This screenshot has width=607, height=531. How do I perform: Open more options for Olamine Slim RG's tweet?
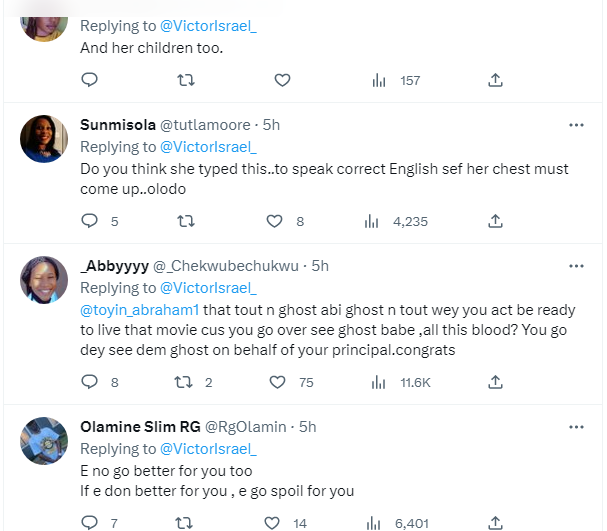pyautogui.click(x=576, y=427)
